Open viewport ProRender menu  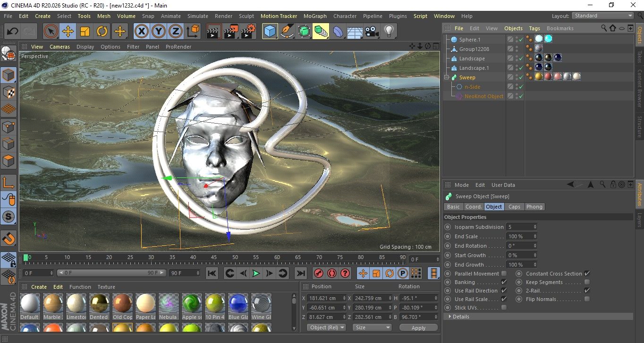pos(178,47)
